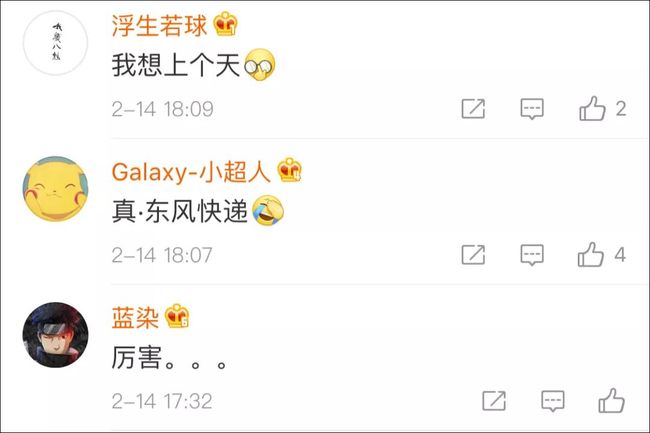Tap the 我想上个天 comment text
Screen dimensions: 650x433
coord(176,65)
